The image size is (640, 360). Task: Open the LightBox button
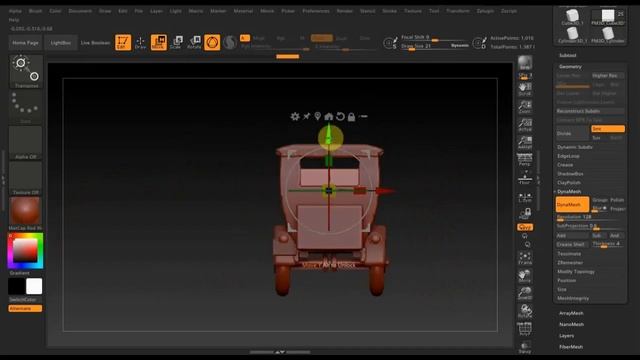[60, 42]
